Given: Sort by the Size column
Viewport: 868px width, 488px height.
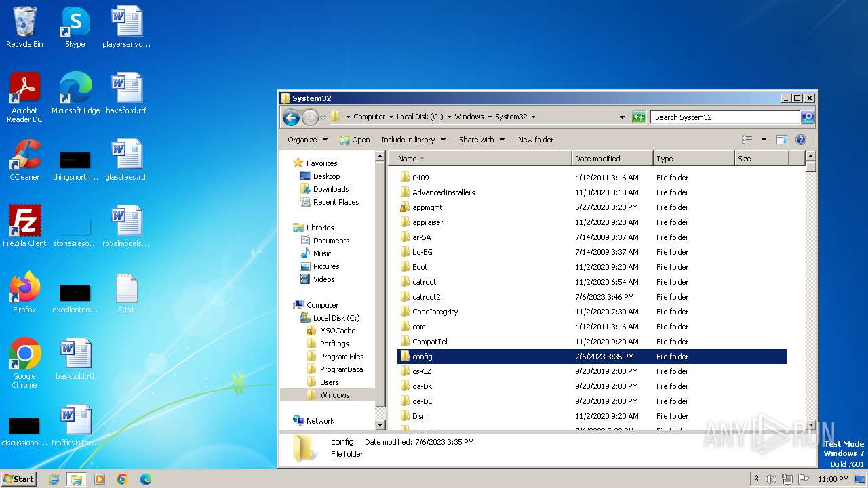Looking at the screenshot, I should (x=762, y=159).
